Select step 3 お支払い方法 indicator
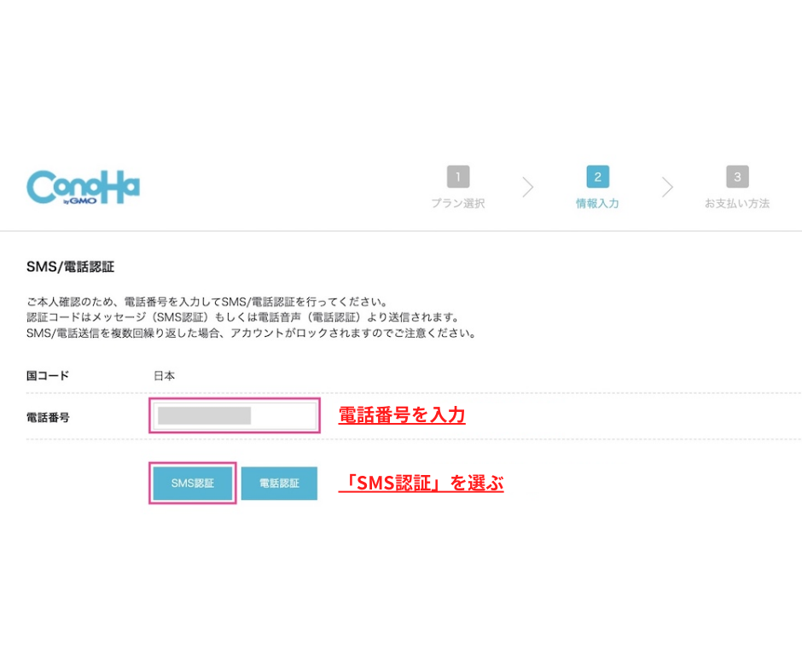The image size is (802, 672). 737,188
